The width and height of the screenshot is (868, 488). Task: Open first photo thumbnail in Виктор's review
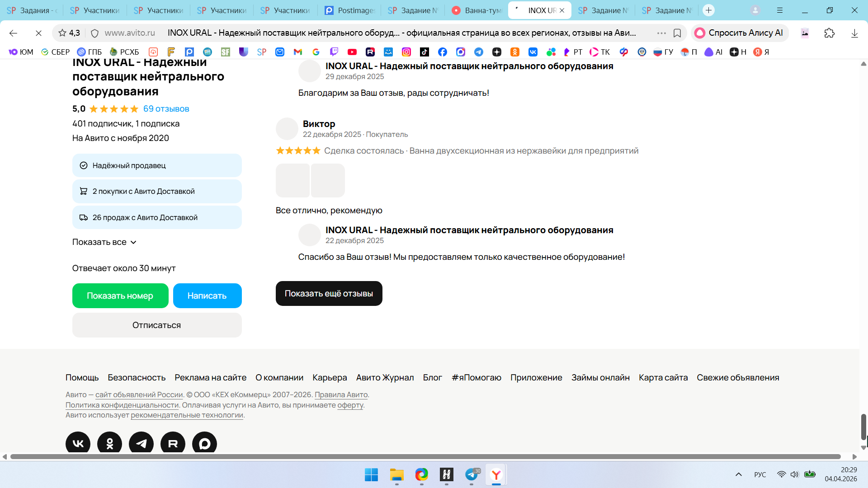pyautogui.click(x=292, y=180)
